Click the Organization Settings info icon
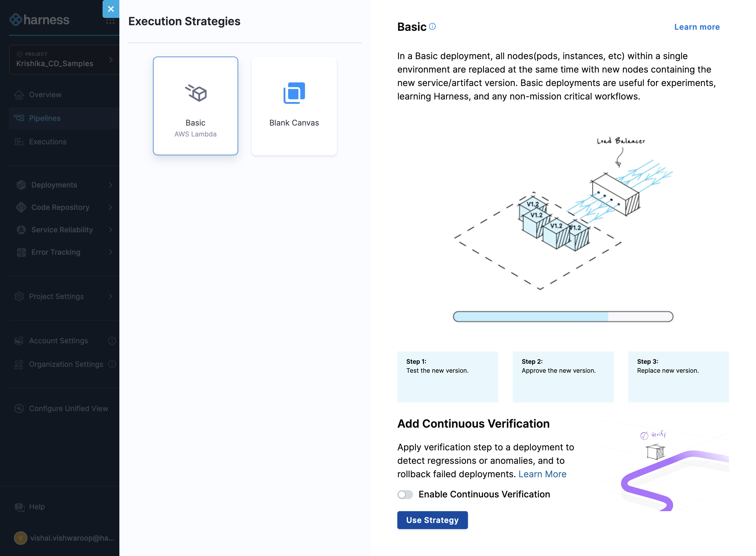This screenshot has height=556, width=756. pos(112,364)
